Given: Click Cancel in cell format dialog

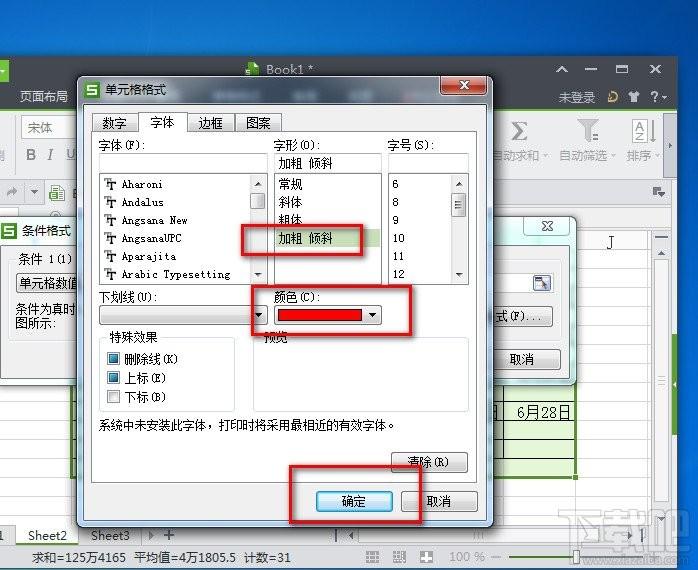Looking at the screenshot, I should (439, 501).
